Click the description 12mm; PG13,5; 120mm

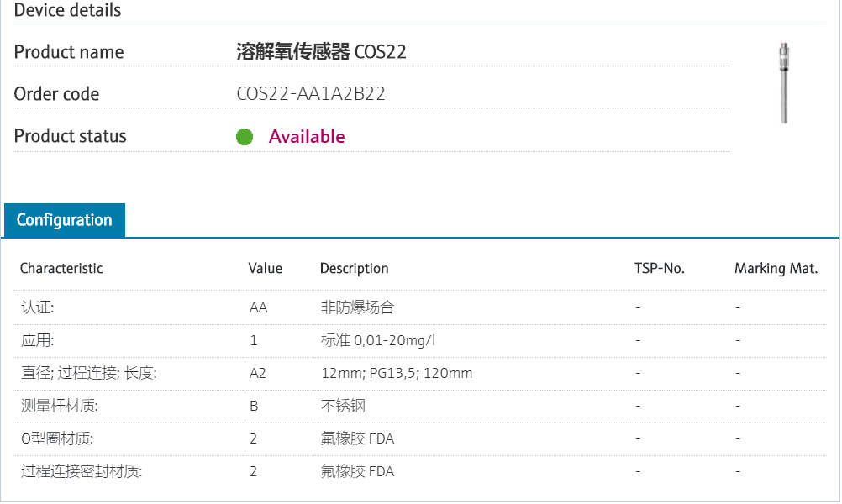click(x=397, y=373)
